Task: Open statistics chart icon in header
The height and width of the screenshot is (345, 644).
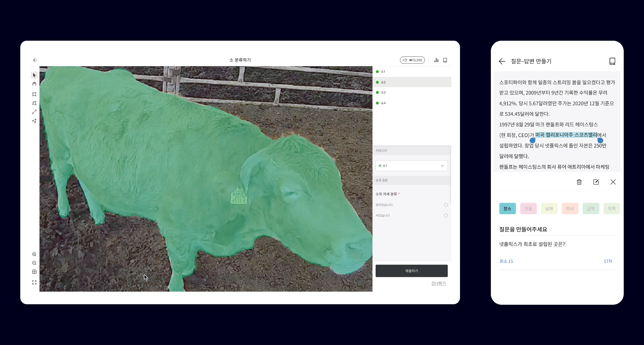Action: [x=436, y=60]
